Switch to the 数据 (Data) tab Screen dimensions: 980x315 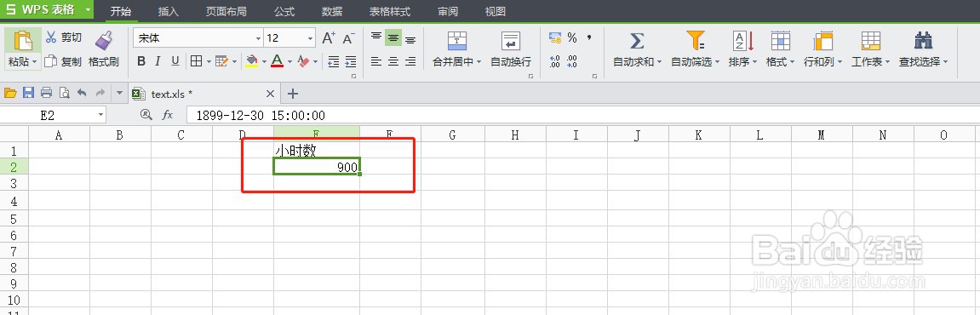tap(332, 11)
